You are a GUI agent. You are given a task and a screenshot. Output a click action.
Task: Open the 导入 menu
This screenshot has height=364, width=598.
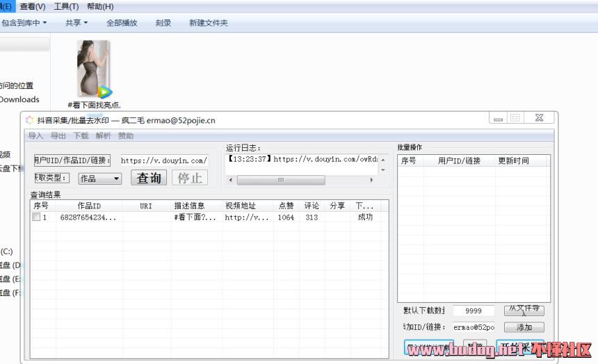(x=35, y=136)
